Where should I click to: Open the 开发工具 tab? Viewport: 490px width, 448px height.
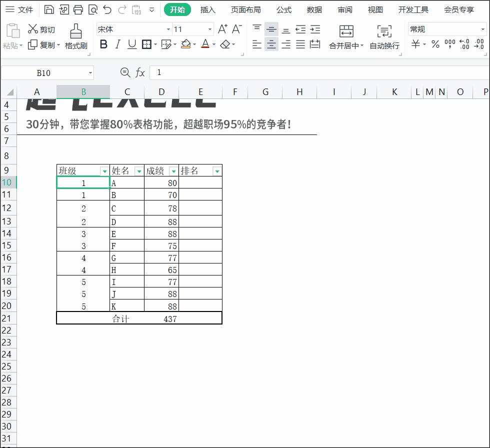(x=413, y=10)
